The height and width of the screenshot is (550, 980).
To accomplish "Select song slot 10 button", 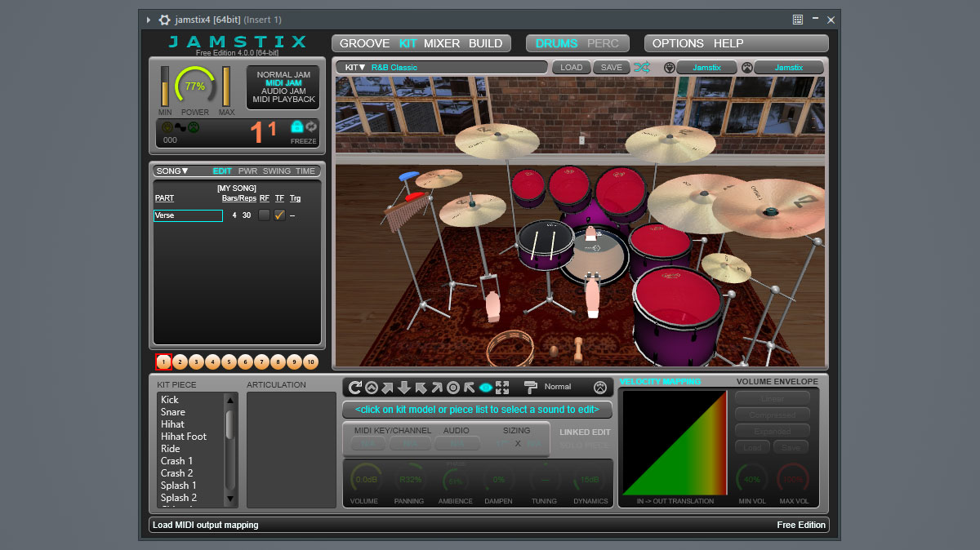I will 310,361.
